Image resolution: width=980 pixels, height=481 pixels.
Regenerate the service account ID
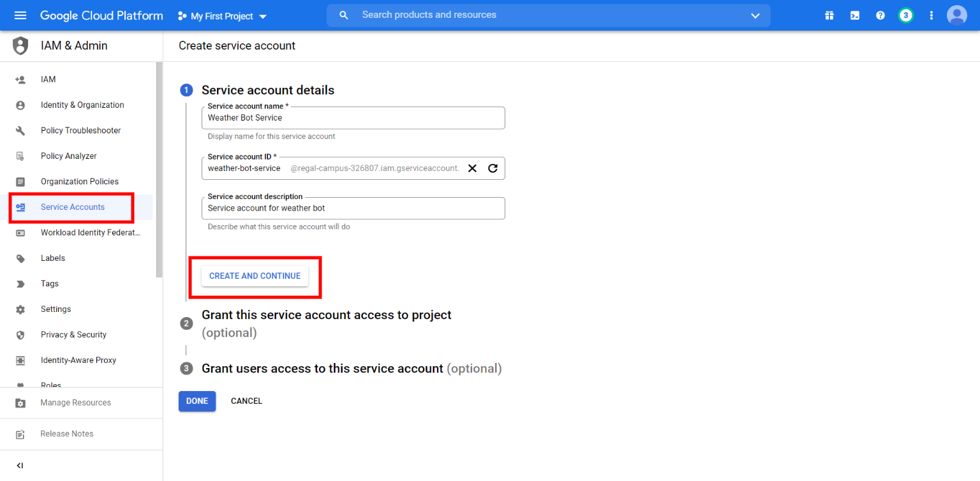pyautogui.click(x=492, y=168)
